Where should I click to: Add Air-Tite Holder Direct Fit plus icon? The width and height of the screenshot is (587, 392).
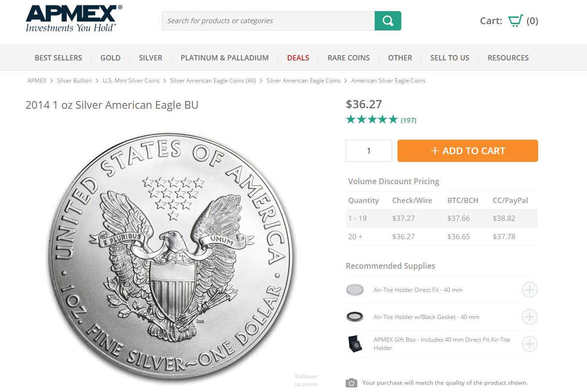click(529, 290)
